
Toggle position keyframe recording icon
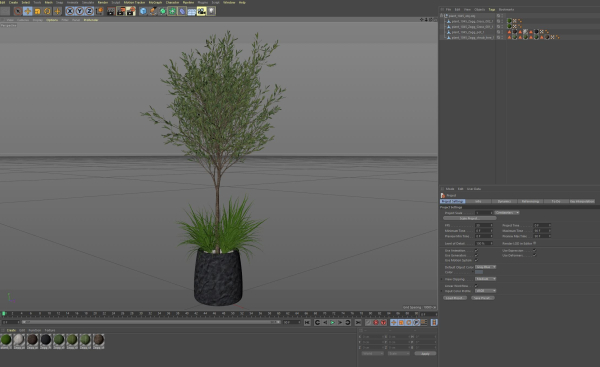[x=393, y=323]
